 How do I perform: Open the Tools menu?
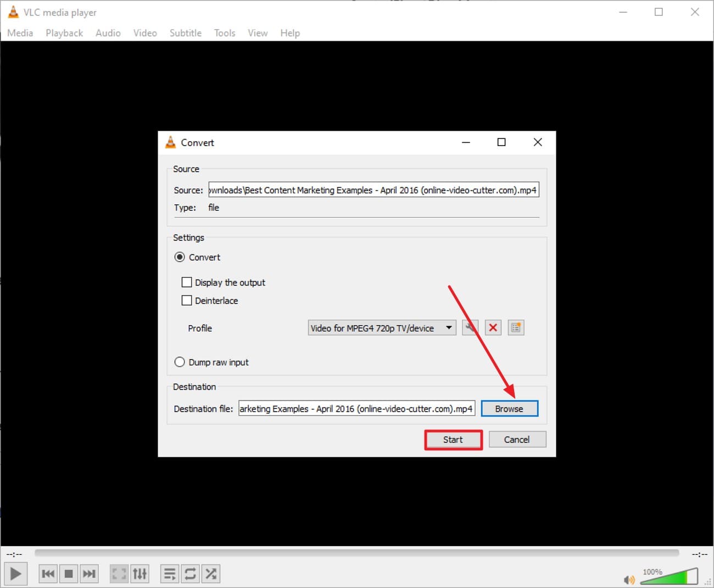pos(224,33)
